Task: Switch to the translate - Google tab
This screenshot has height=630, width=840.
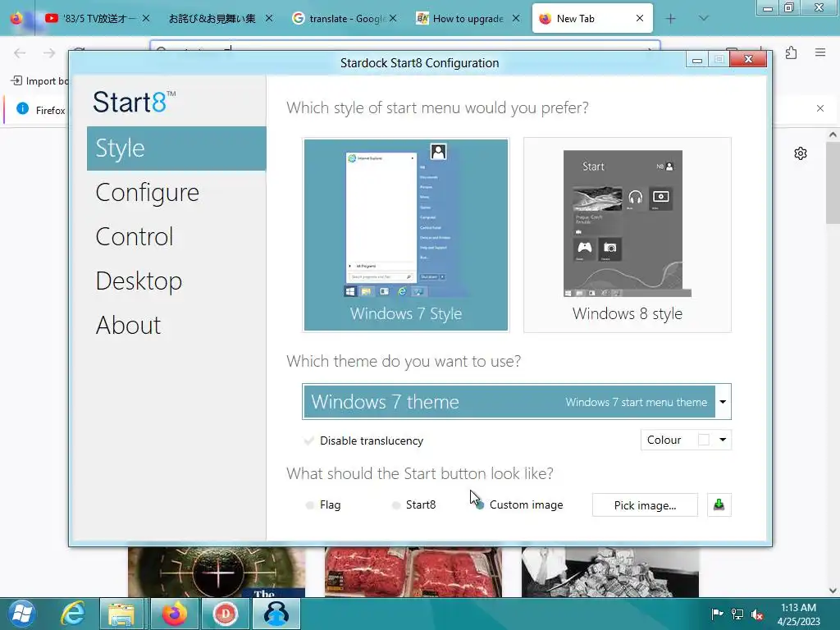Action: [345, 19]
